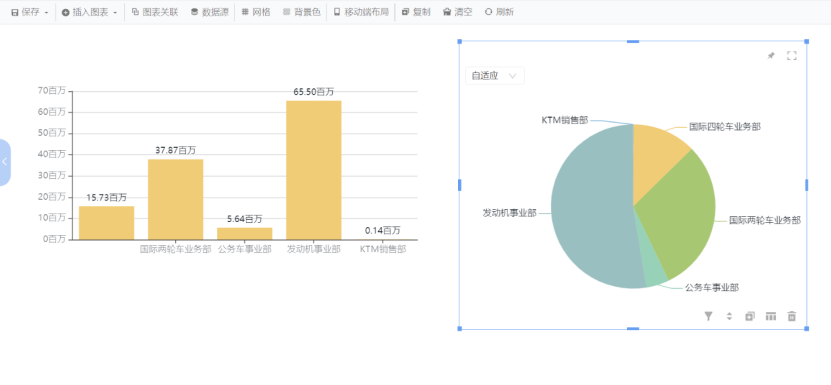
Task: Expand the 插入图表 dropdown arrow
Action: coord(115,12)
